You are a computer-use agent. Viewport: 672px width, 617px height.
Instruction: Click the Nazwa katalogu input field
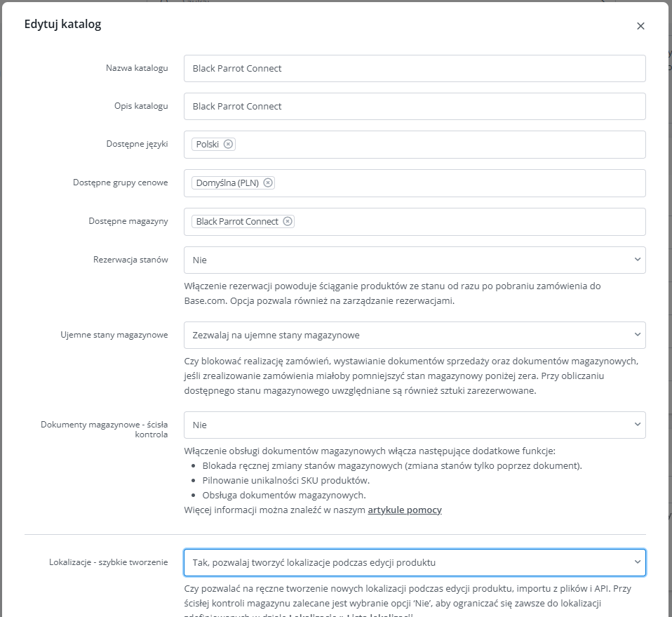(x=415, y=68)
